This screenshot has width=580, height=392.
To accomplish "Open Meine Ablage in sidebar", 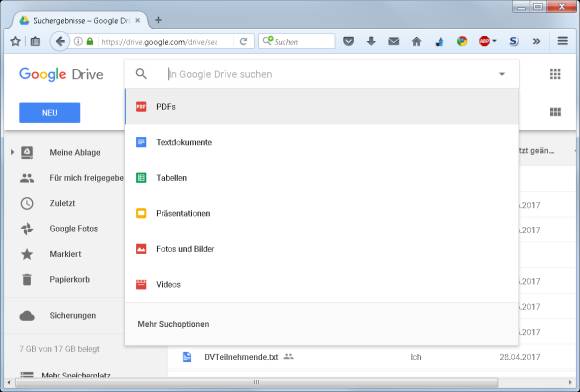I will pos(75,152).
